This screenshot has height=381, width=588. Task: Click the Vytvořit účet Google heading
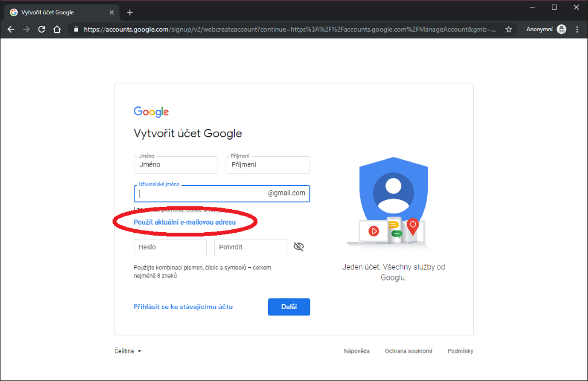pos(188,133)
